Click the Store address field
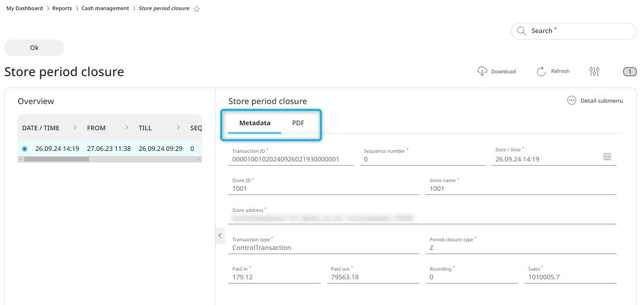Screen dimensions: 644x305 [422, 215]
